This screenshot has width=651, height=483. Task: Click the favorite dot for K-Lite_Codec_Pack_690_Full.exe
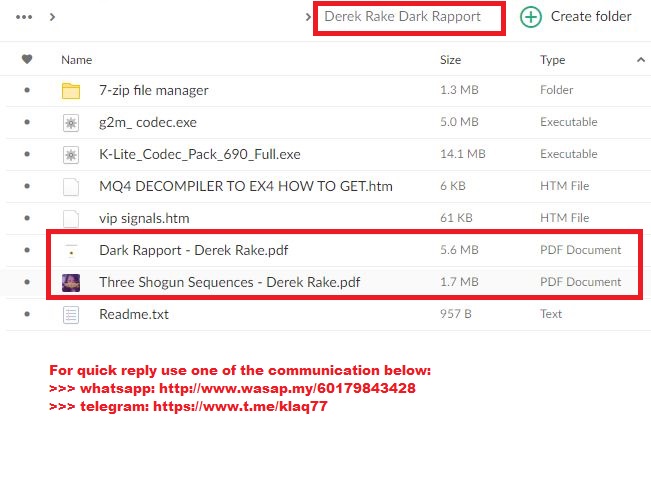point(27,154)
